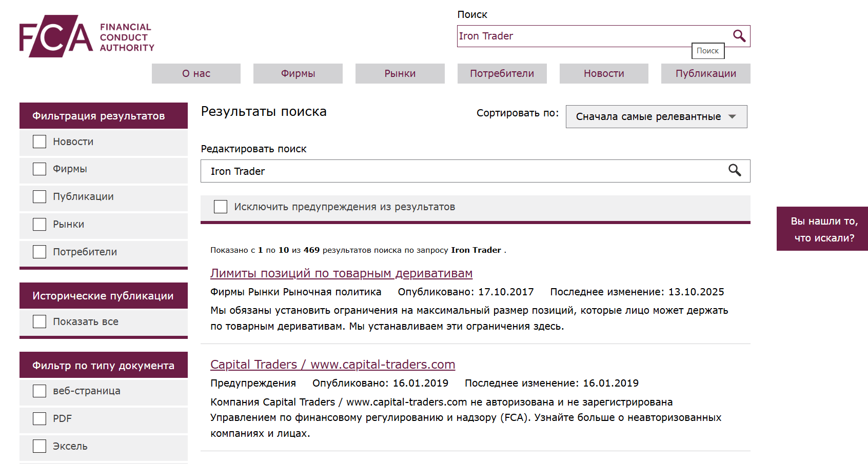Screen dimensions: 868x464
Task: Click the Вы нашли то, что искали? banner
Action: coord(822,229)
